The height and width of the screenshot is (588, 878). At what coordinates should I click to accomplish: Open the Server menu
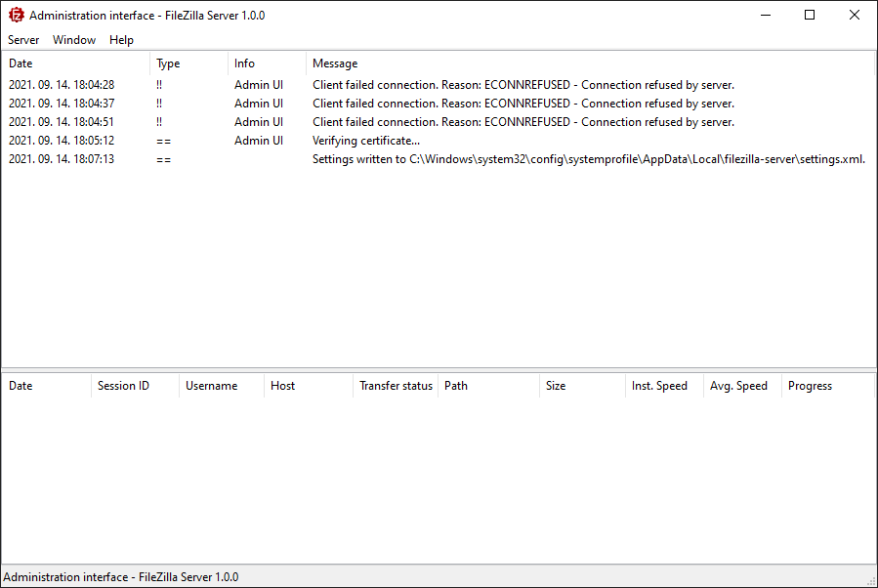pyautogui.click(x=23, y=40)
